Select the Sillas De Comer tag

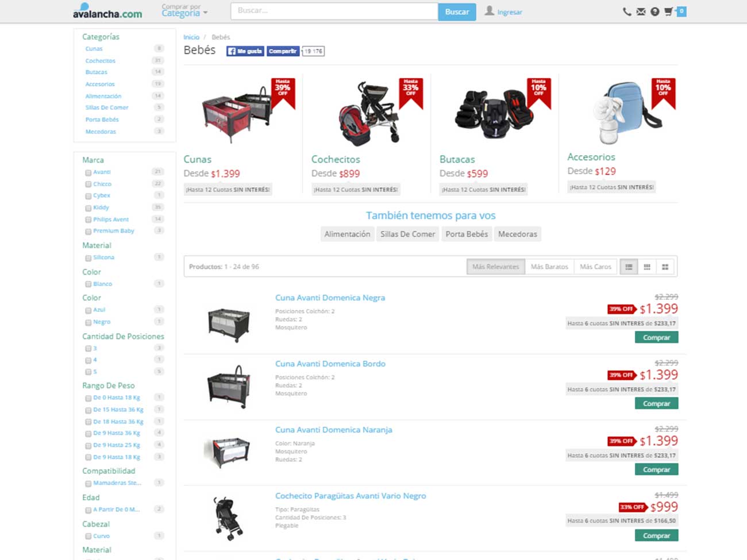[408, 234]
